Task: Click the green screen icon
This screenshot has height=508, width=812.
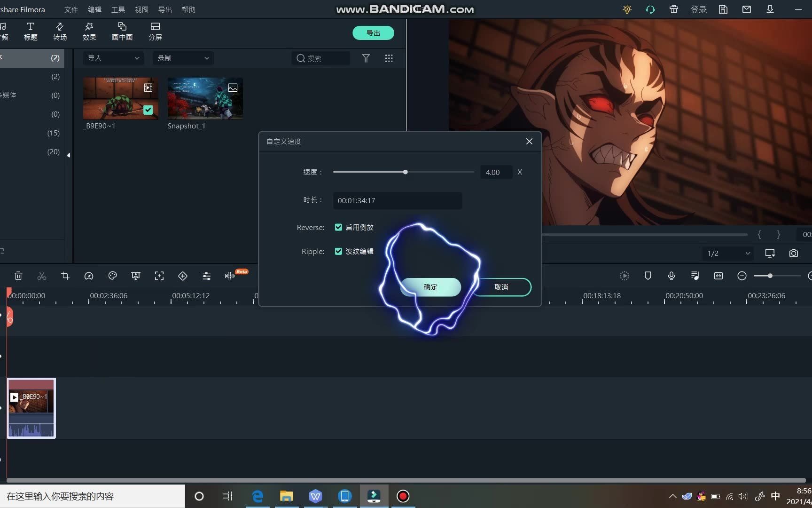Action: (136, 276)
